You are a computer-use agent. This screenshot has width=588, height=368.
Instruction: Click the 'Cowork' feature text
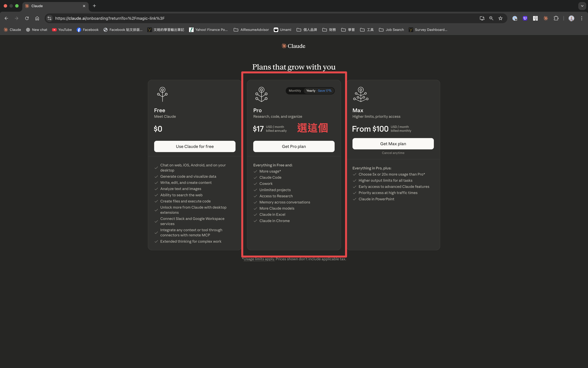point(266,184)
